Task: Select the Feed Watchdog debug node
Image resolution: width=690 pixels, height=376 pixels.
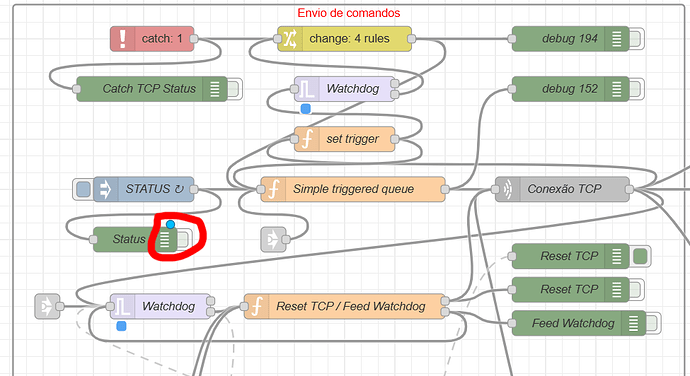Action: (579, 323)
